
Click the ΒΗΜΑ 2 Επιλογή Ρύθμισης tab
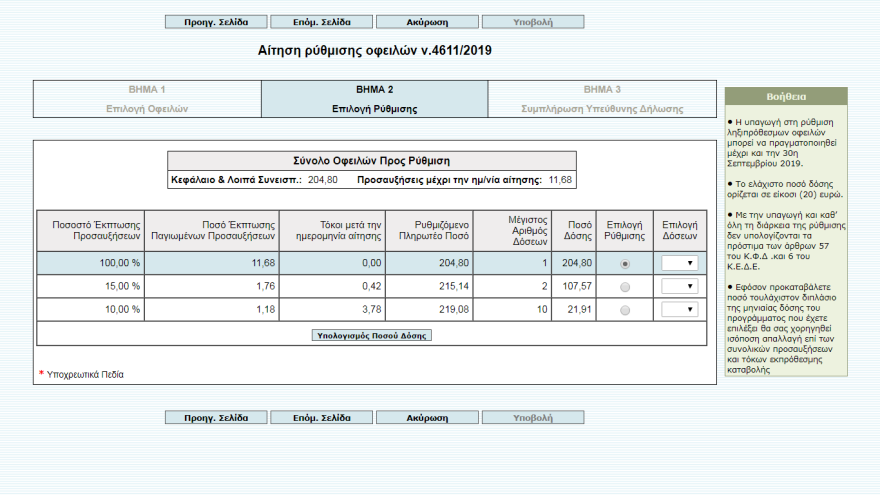tap(374, 99)
